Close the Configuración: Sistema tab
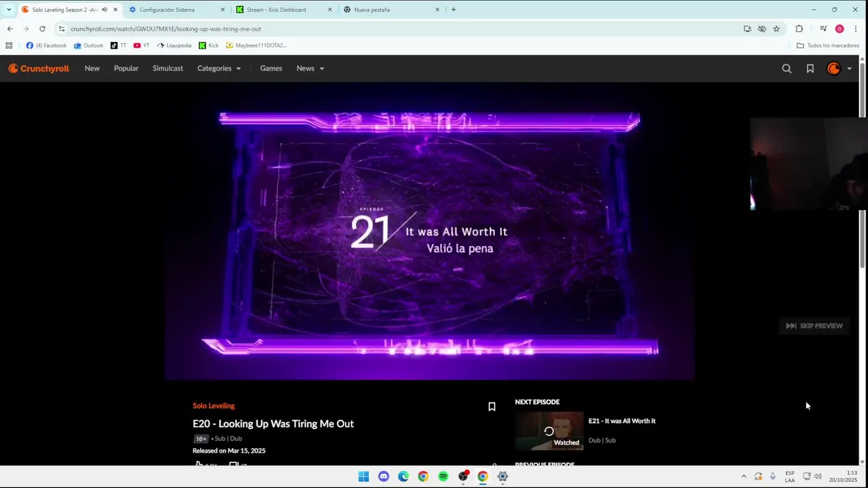The image size is (868, 488). (x=222, y=9)
